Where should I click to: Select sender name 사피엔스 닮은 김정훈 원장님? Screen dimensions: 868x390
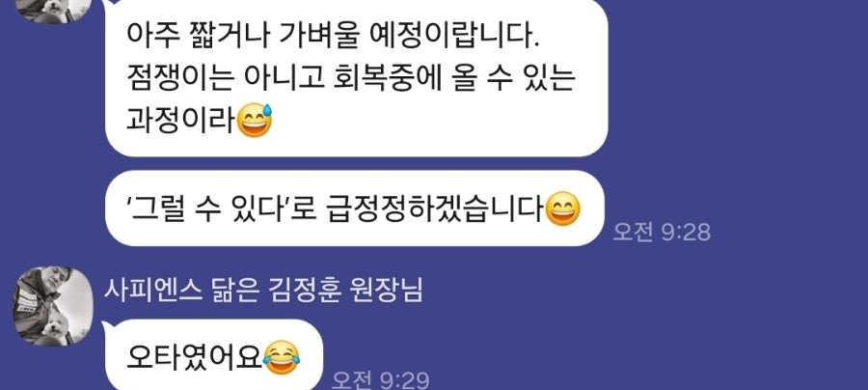click(263, 291)
